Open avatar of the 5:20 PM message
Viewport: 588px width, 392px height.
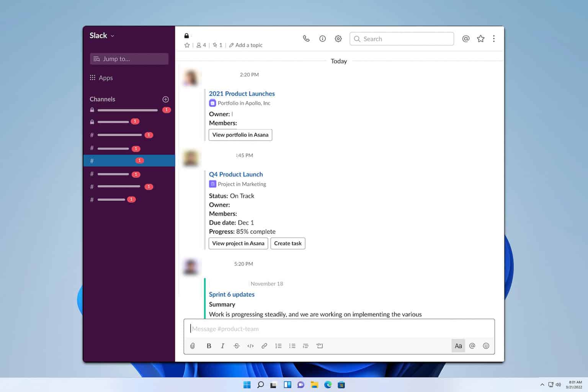191,267
